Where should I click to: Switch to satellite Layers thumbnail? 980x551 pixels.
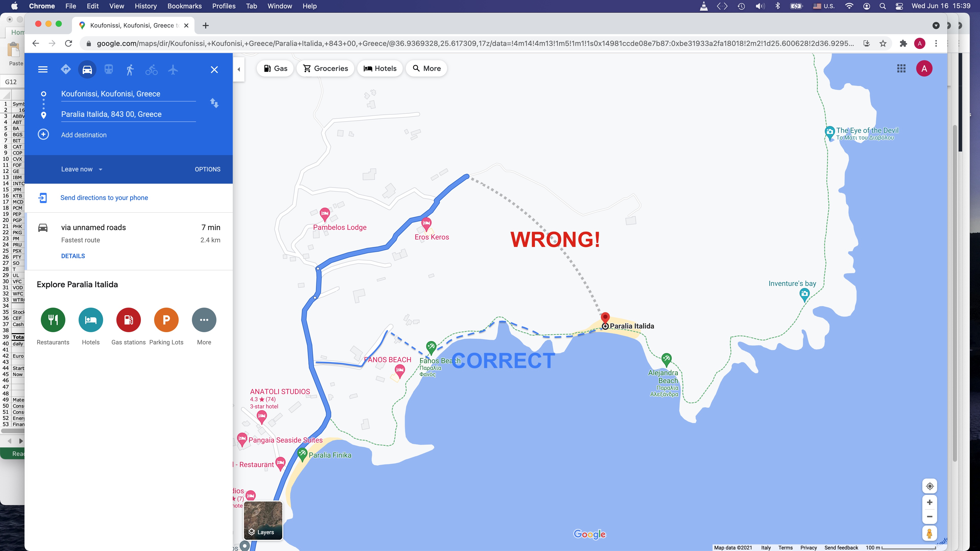click(263, 520)
